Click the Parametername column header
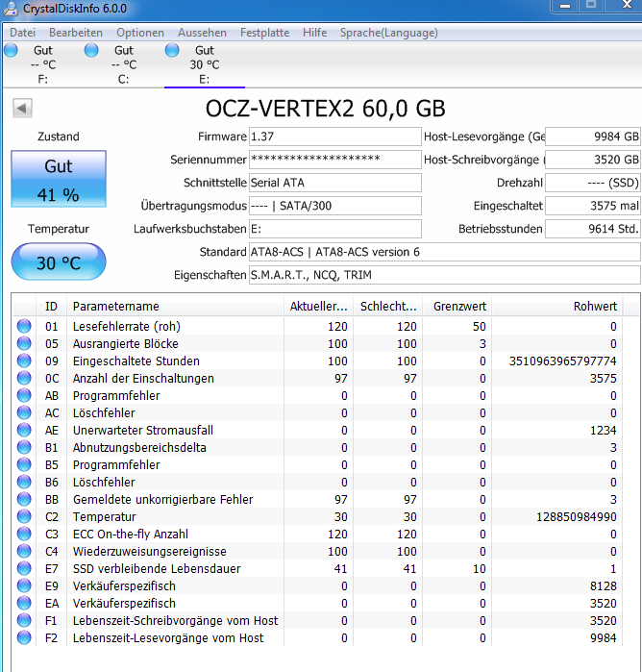The image size is (642, 672). [175, 306]
